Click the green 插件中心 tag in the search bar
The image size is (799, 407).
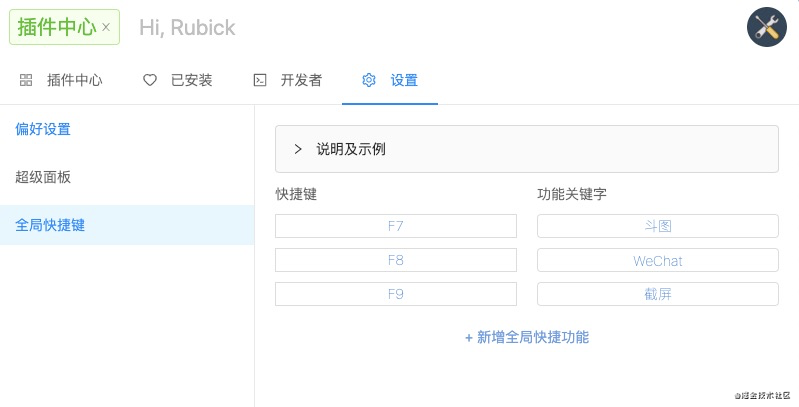point(56,27)
